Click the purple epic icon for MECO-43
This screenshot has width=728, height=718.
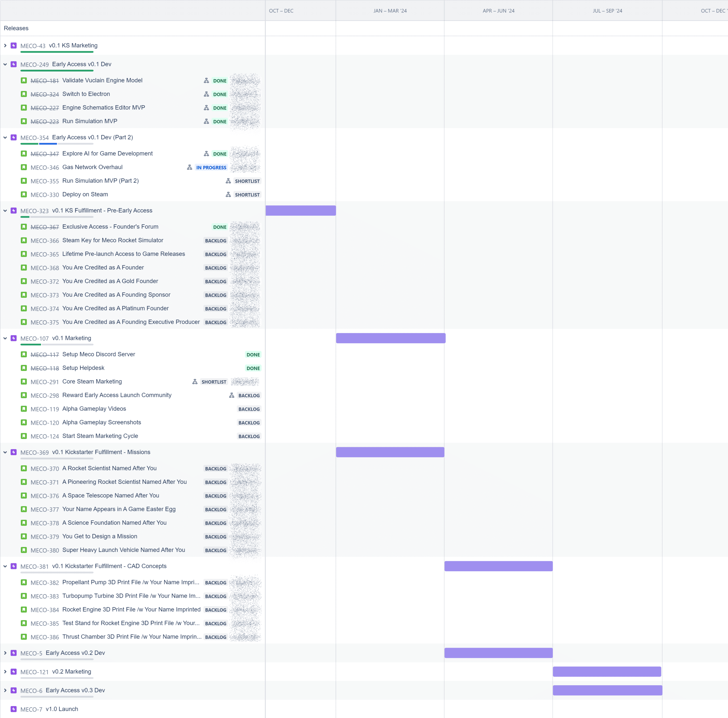pos(14,46)
